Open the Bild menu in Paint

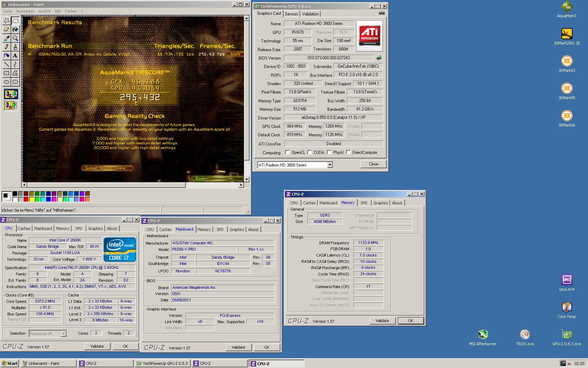point(58,11)
